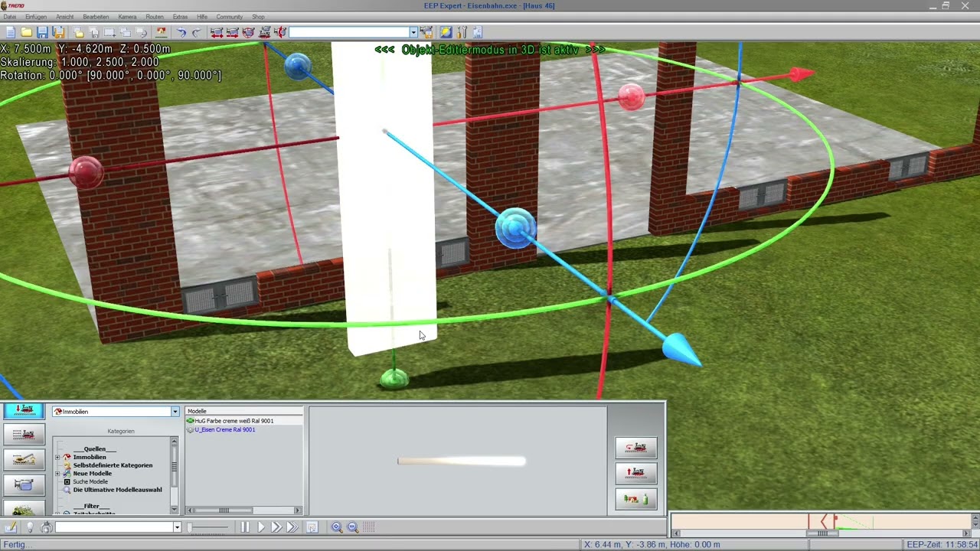The height and width of the screenshot is (551, 980).
Task: Click the train icon right of the toolbar combo box
Action: (x=426, y=32)
